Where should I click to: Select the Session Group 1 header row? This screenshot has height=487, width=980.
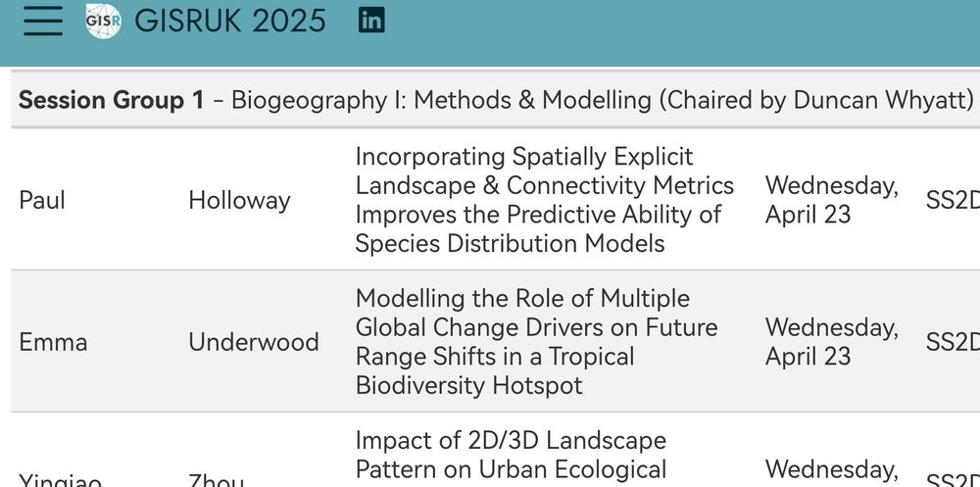[x=496, y=100]
